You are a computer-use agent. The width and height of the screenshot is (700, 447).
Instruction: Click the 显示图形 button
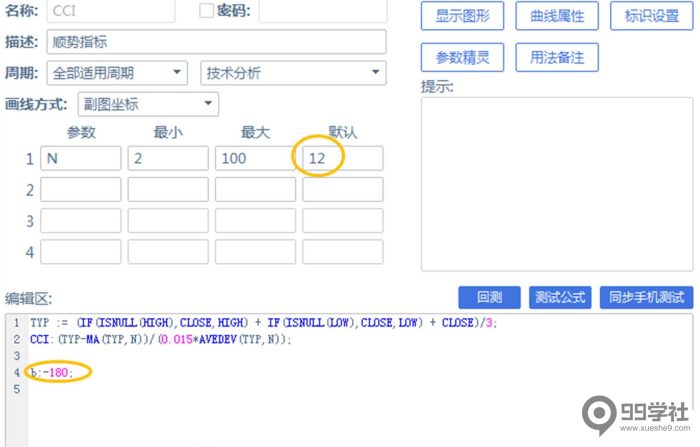pyautogui.click(x=462, y=16)
